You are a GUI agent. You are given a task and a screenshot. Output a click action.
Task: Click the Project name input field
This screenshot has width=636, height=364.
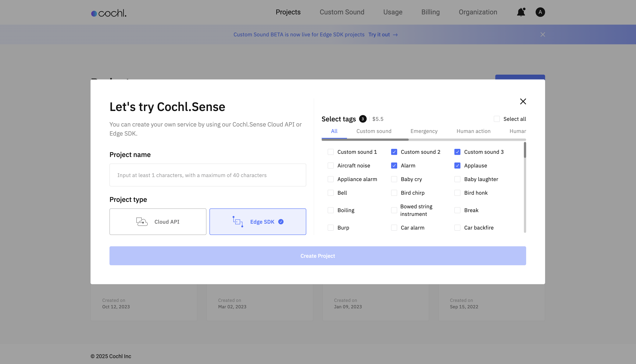[208, 175]
